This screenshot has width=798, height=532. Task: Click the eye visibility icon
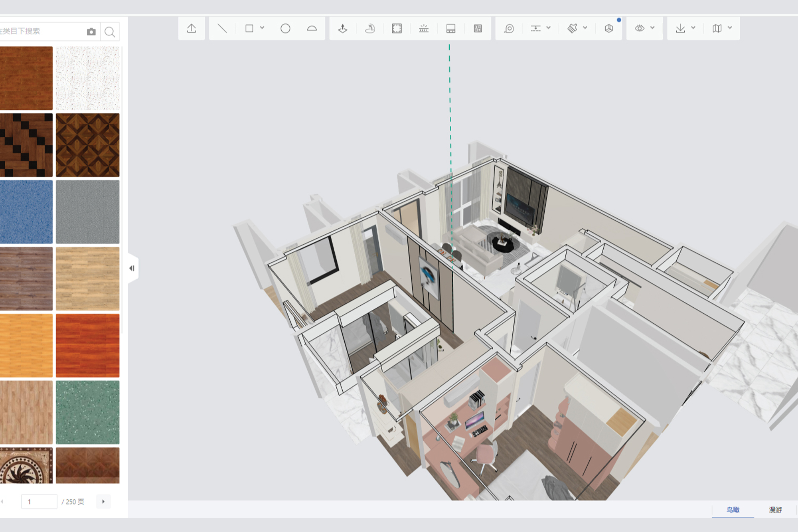click(x=639, y=28)
